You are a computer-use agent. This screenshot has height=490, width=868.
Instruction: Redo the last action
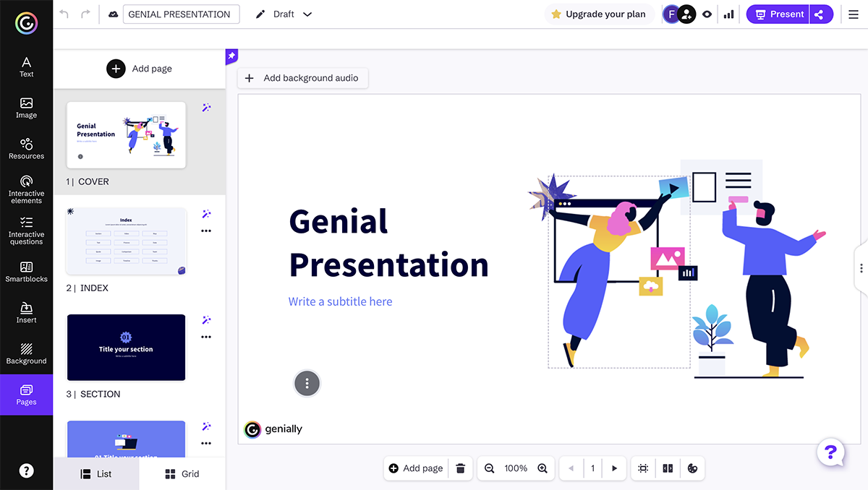click(86, 14)
